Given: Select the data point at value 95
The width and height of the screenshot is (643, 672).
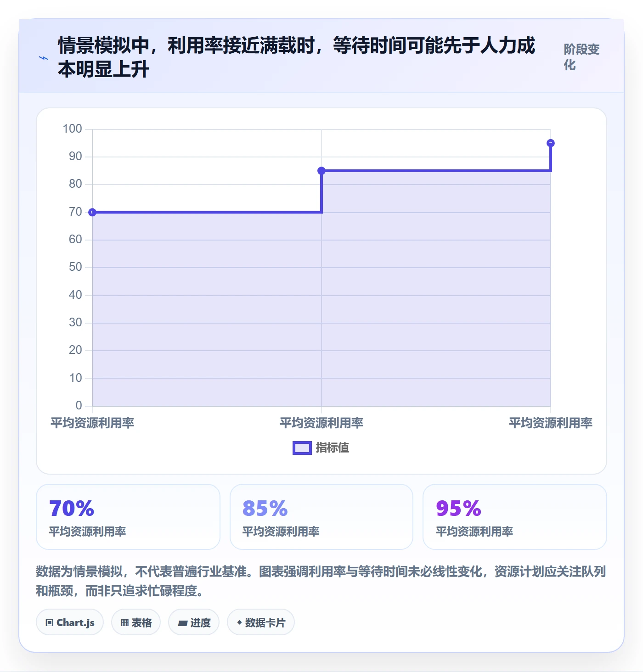Looking at the screenshot, I should click(551, 143).
